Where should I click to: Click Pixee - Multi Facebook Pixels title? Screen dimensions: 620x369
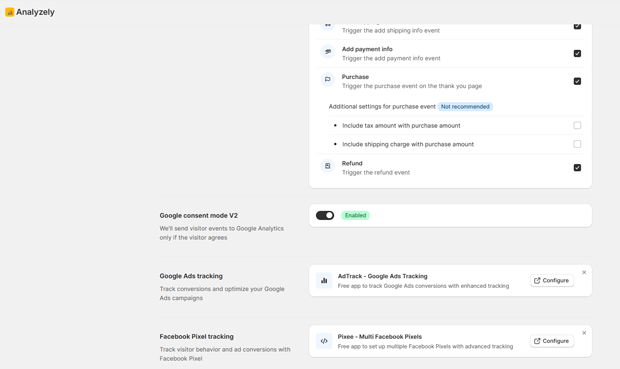[380, 337]
